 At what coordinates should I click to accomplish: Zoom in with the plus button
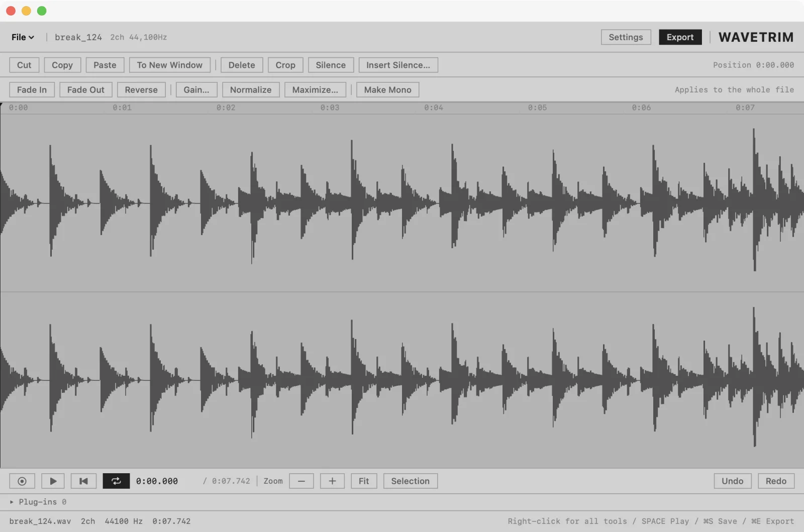tap(332, 481)
